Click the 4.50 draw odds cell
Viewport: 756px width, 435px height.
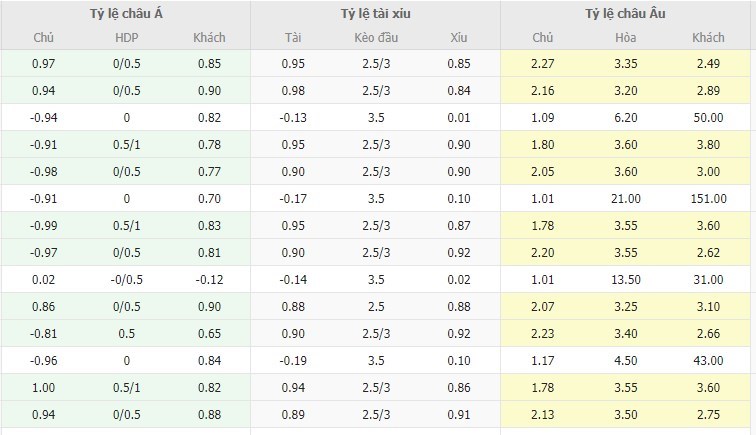tap(626, 361)
